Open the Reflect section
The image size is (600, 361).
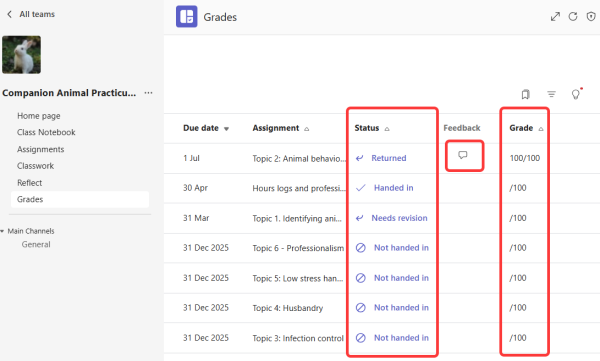(29, 183)
